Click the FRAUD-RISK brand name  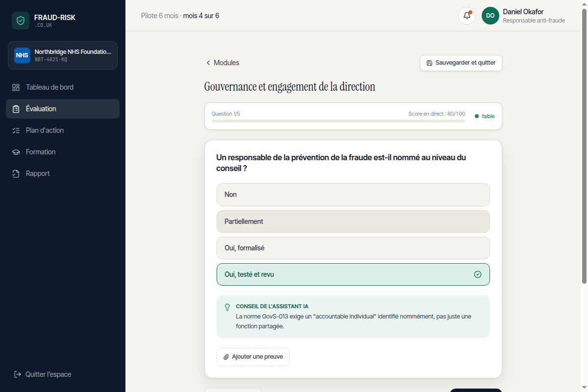pyautogui.click(x=55, y=18)
